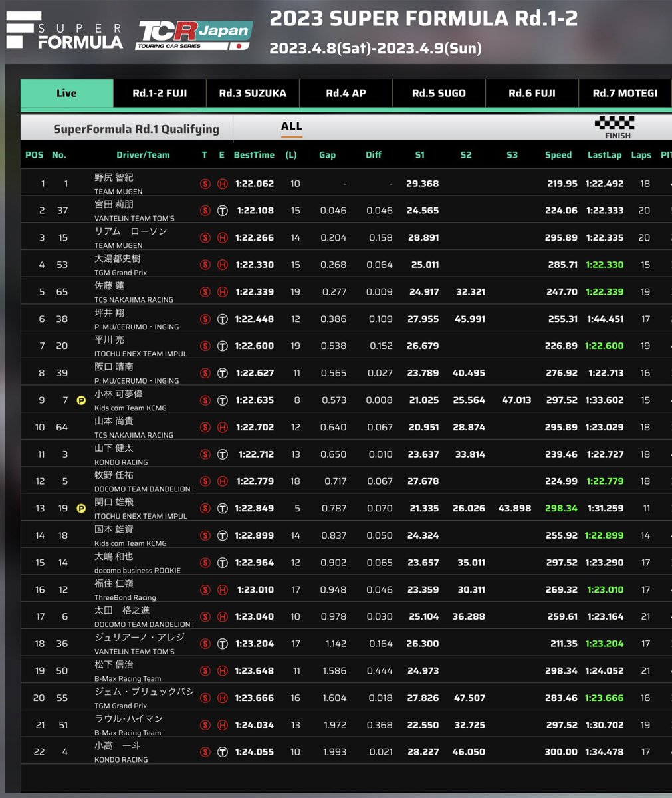Click Honda engine icon in 牧野 任祐 row
The height and width of the screenshot is (798, 672).
[x=223, y=481]
